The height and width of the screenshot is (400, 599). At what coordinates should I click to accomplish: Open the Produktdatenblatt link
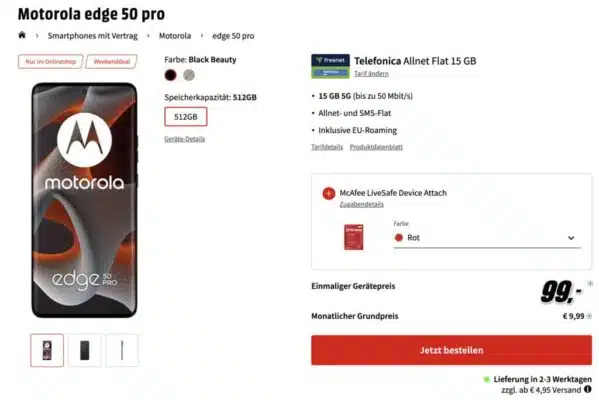click(x=376, y=147)
